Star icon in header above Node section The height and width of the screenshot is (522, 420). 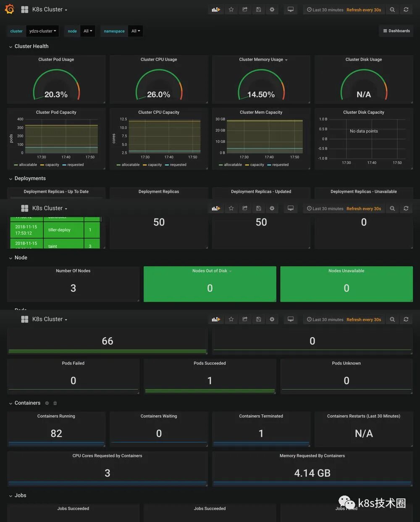tap(231, 208)
